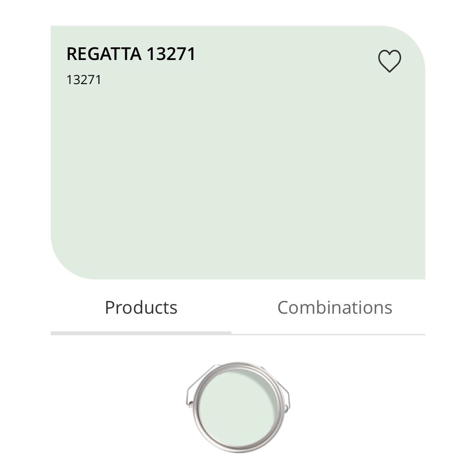
Task: Switch to the Products tab
Action: coord(141,308)
